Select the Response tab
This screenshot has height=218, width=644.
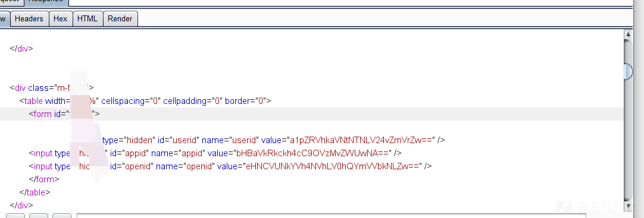pyautogui.click(x=46, y=2)
